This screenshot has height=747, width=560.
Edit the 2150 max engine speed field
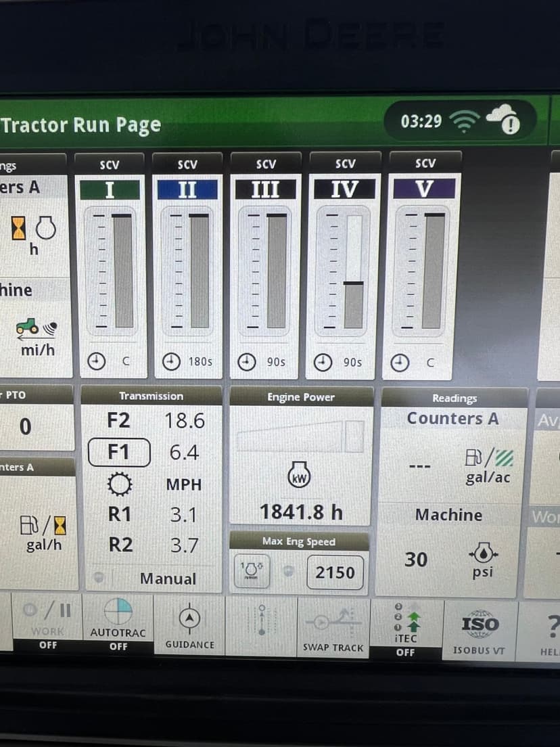point(335,572)
